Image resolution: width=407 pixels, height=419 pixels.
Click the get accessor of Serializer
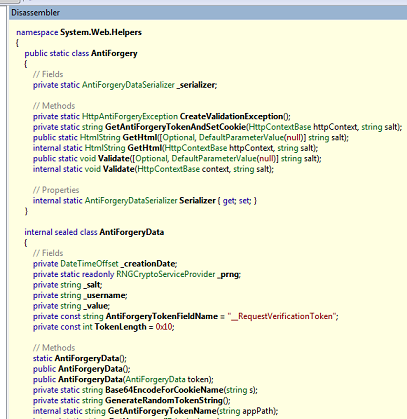tap(229, 201)
